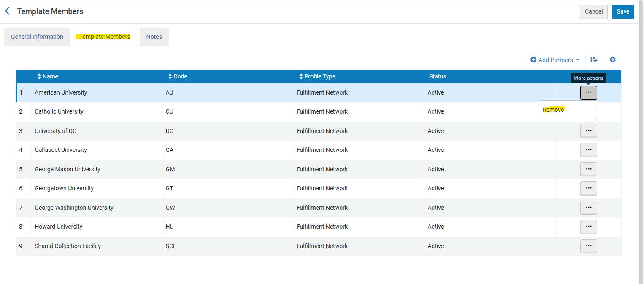
Task: Click Active status in Gallaudet University row
Action: tap(436, 150)
